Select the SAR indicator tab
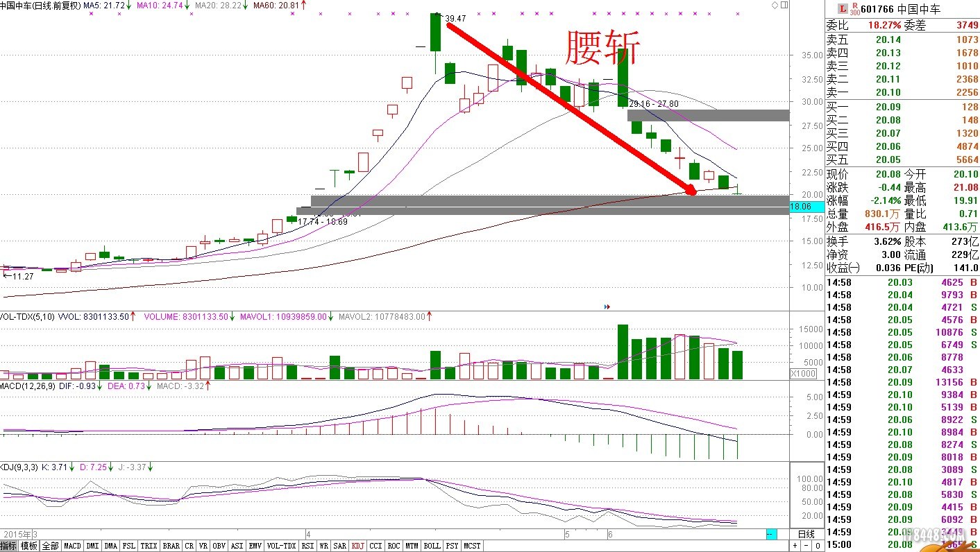 (x=340, y=546)
